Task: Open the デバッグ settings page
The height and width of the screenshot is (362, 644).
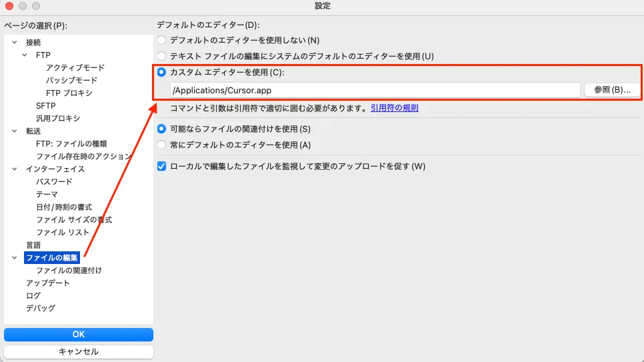Action: tap(40, 308)
